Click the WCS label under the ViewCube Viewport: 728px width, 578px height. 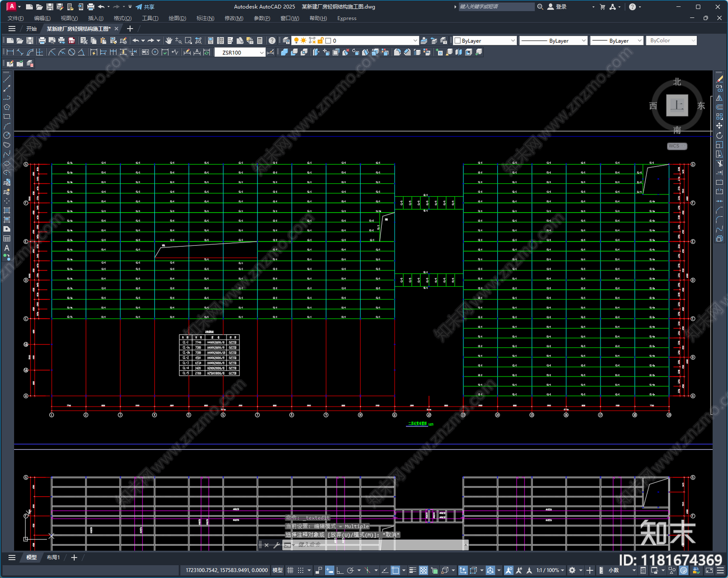[x=677, y=146]
